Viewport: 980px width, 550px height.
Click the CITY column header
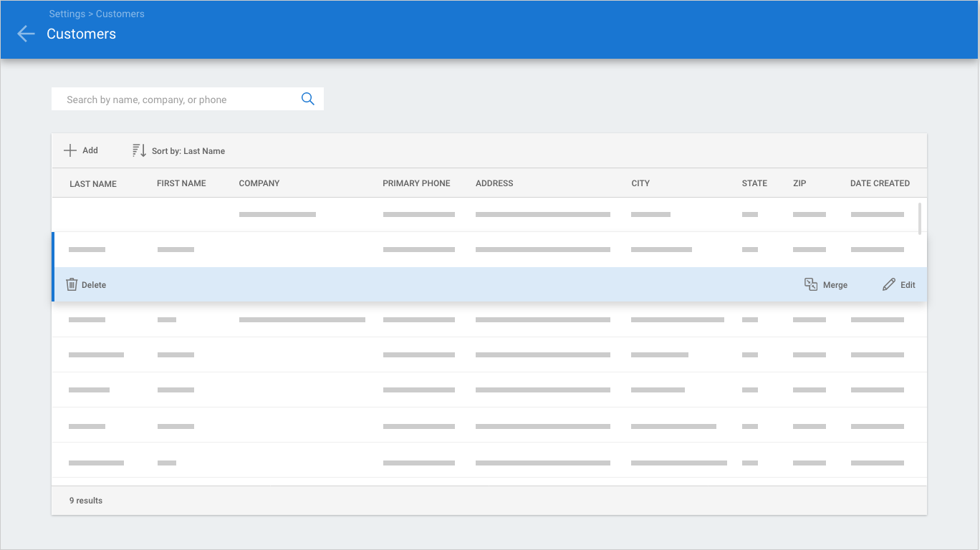(640, 183)
